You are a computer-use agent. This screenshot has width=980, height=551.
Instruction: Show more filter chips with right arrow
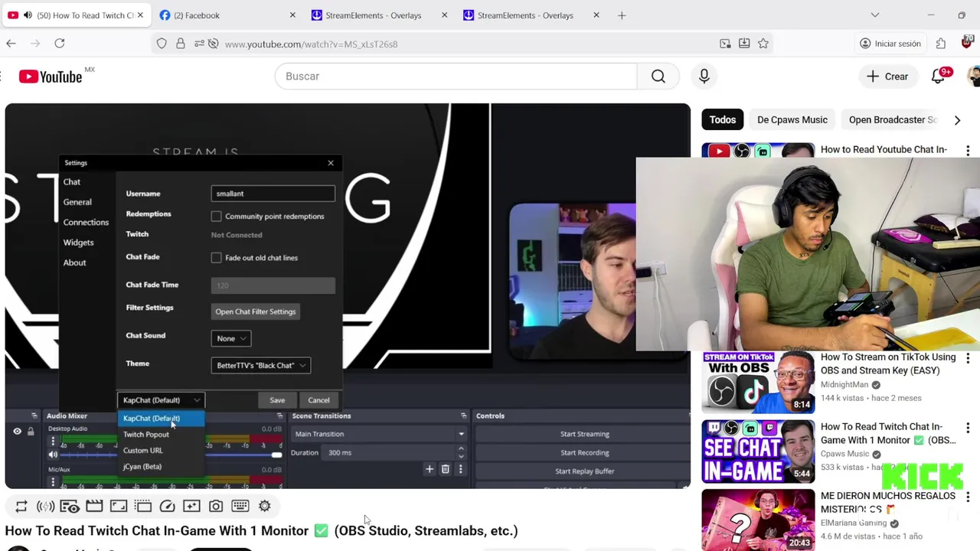pos(957,120)
